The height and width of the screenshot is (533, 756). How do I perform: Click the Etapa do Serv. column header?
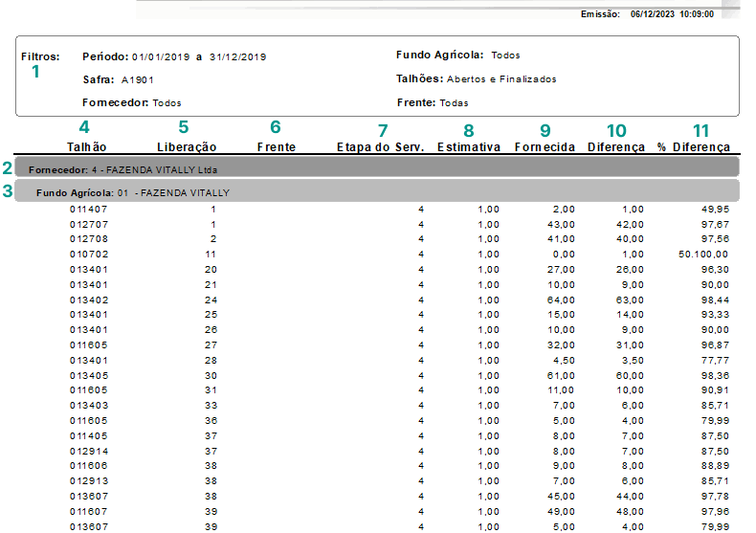pos(381,147)
